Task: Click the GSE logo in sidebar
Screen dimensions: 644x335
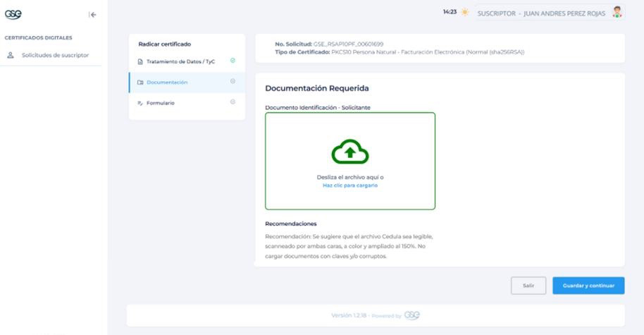Action: tap(13, 14)
